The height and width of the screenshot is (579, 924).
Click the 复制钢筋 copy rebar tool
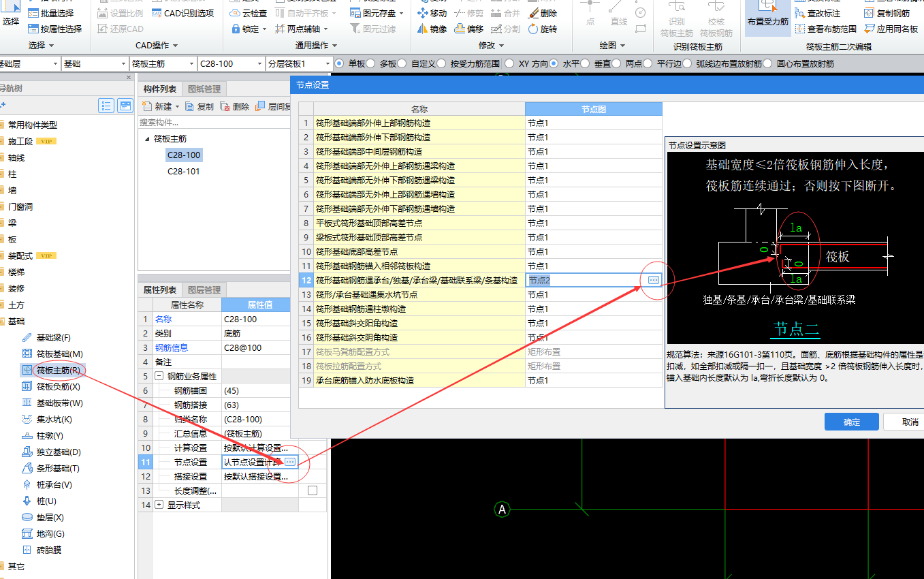(887, 13)
